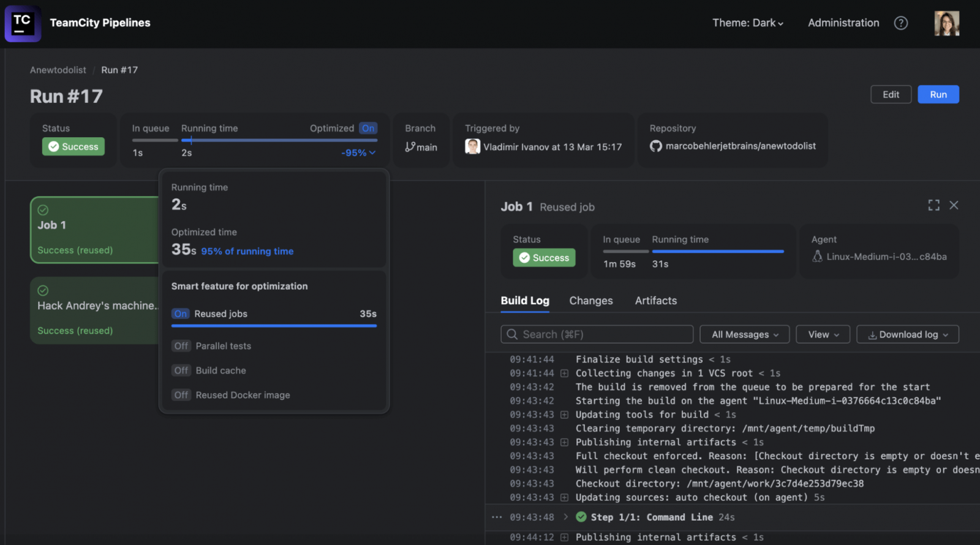Click 'Starting the build on the agent' log line
The image size is (980, 545).
click(x=758, y=401)
